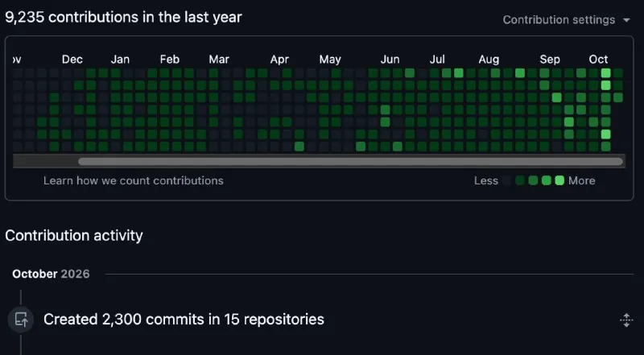Click the More legend label
This screenshot has width=644, height=355.
point(581,181)
